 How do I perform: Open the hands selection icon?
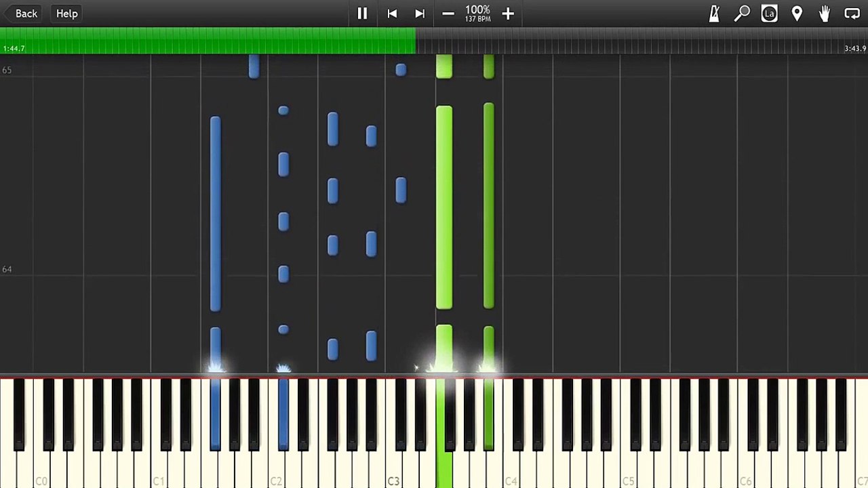point(825,14)
